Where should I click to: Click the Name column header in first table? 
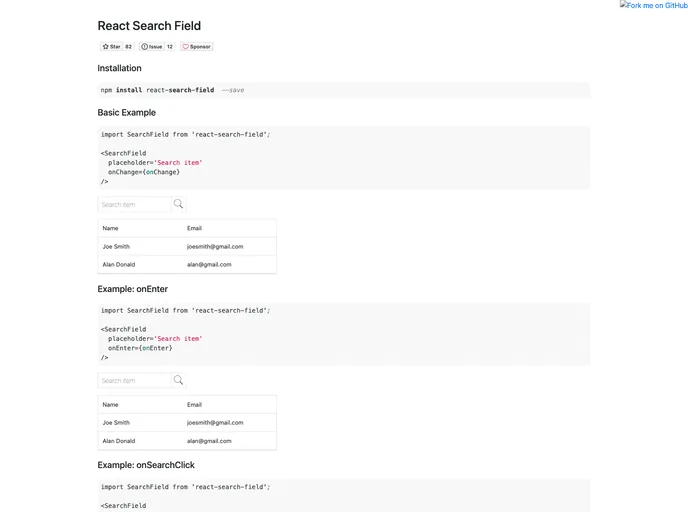(x=110, y=228)
